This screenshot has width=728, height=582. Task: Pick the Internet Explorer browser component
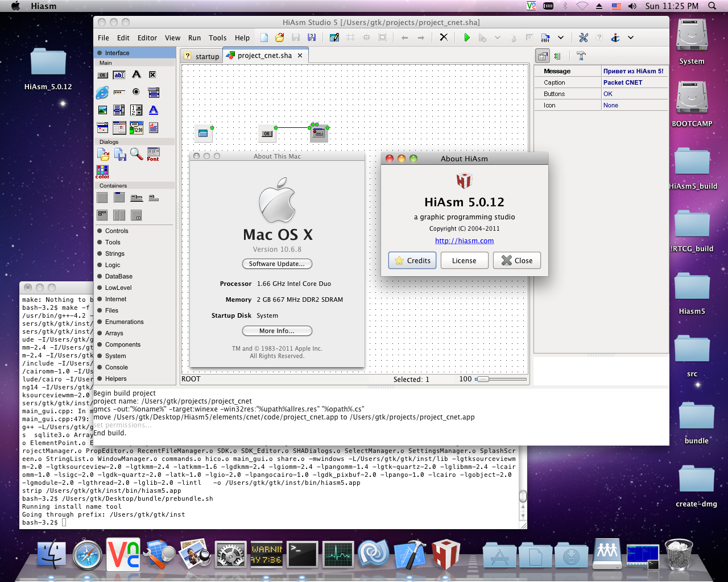click(x=102, y=92)
